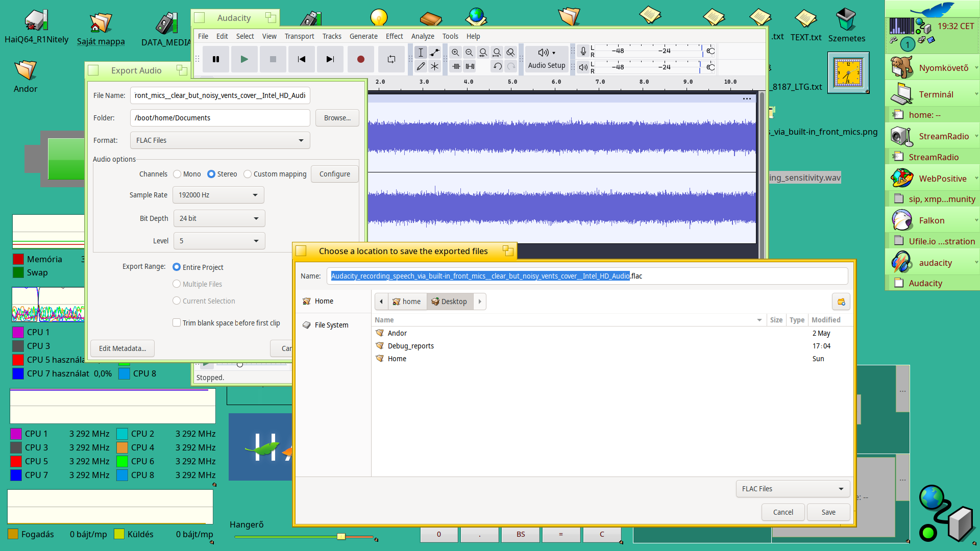Open the Sample Rate 192000 Hz dropdown
The height and width of the screenshot is (551, 980).
point(218,195)
